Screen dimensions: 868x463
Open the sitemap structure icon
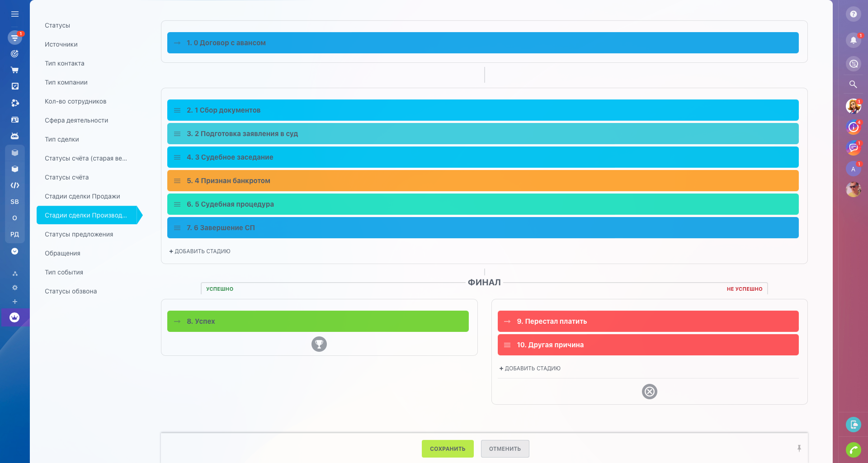[15, 274]
